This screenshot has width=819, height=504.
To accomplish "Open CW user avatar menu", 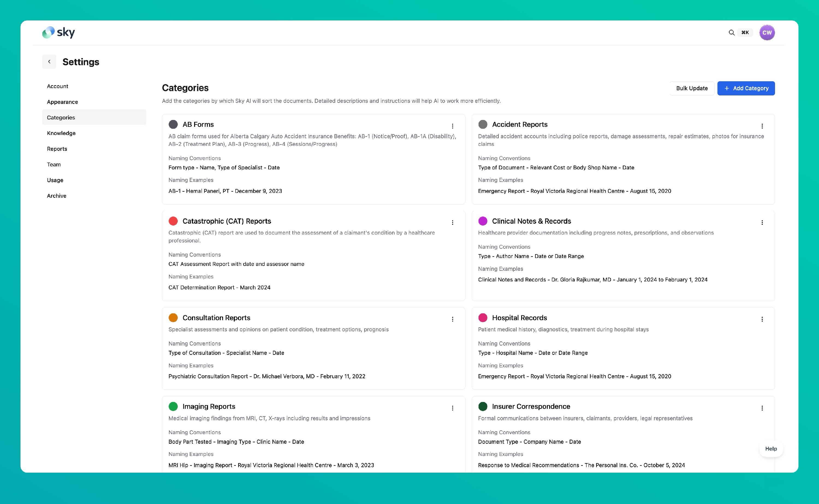I will click(x=767, y=32).
